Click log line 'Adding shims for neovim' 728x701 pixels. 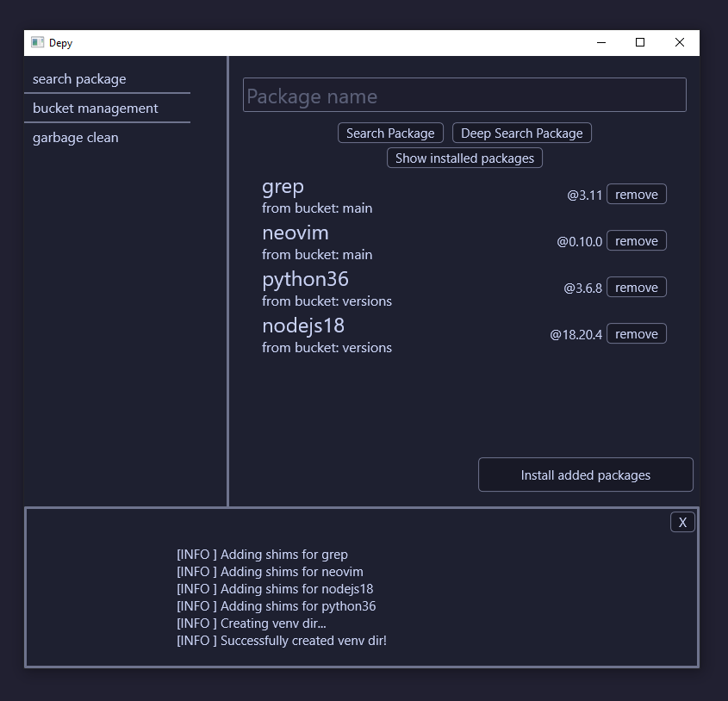(270, 572)
